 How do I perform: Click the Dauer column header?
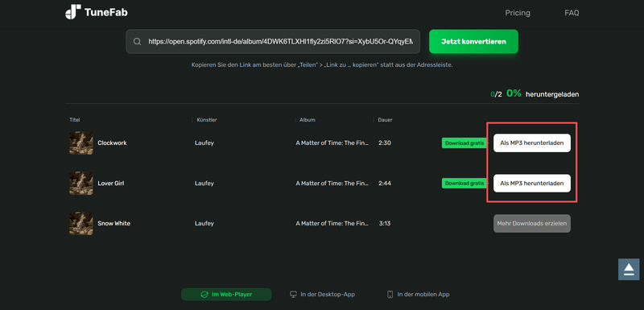point(386,120)
